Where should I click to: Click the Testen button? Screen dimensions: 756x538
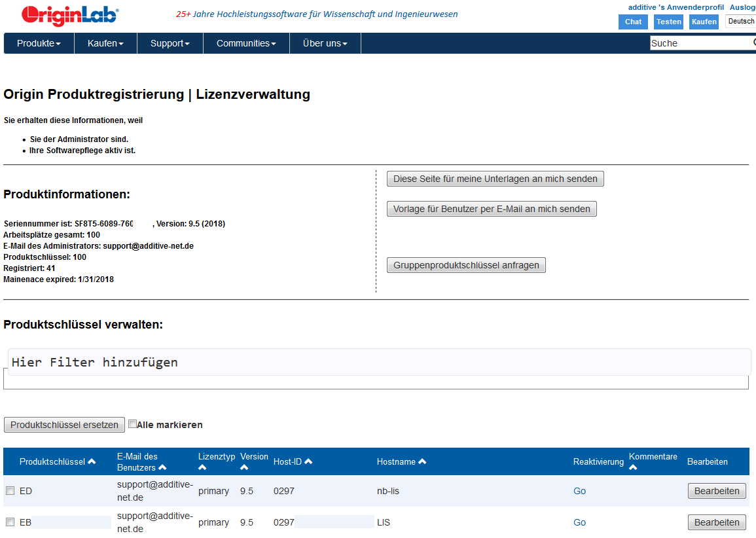tap(669, 22)
